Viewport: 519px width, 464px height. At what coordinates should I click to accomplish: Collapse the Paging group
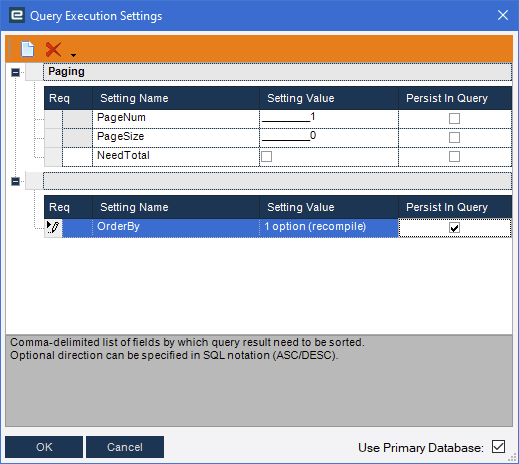click(x=15, y=72)
